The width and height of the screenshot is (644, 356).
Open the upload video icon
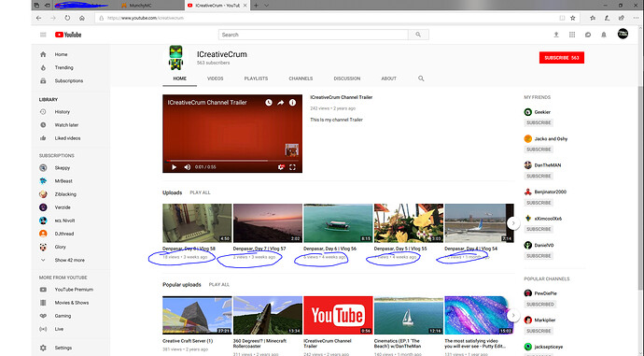(556, 35)
